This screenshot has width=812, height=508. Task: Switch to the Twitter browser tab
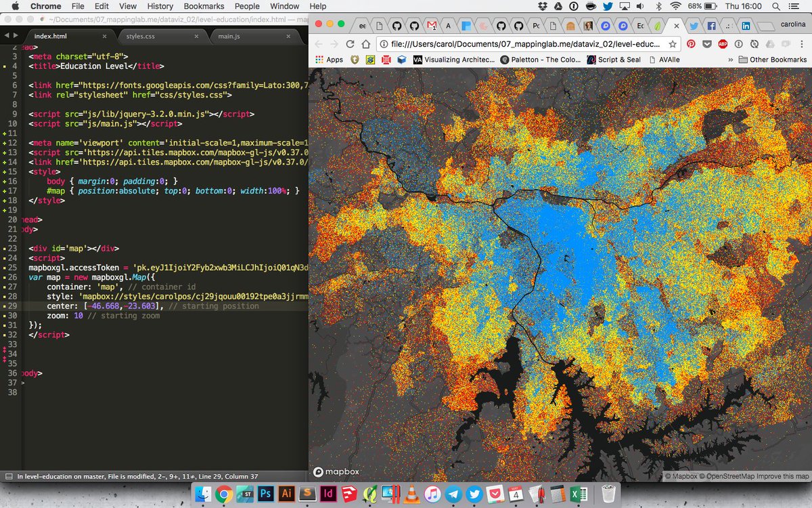tap(694, 26)
